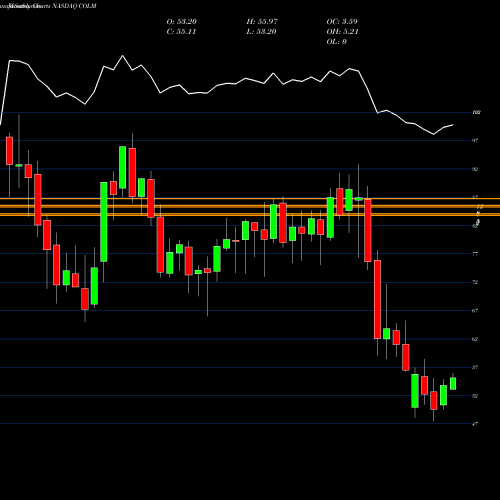Click the 47 price axis label
The height and width of the screenshot is (500, 500).
tap(475, 424)
